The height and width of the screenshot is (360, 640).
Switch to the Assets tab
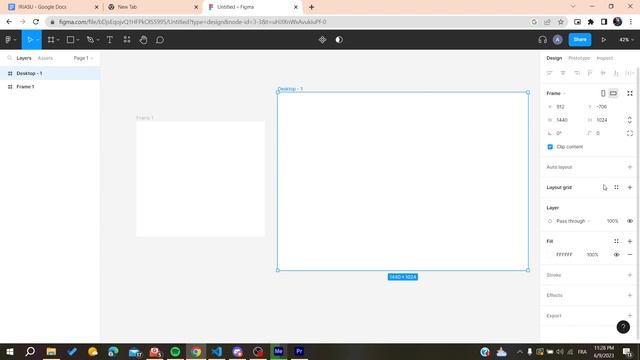pyautogui.click(x=45, y=58)
